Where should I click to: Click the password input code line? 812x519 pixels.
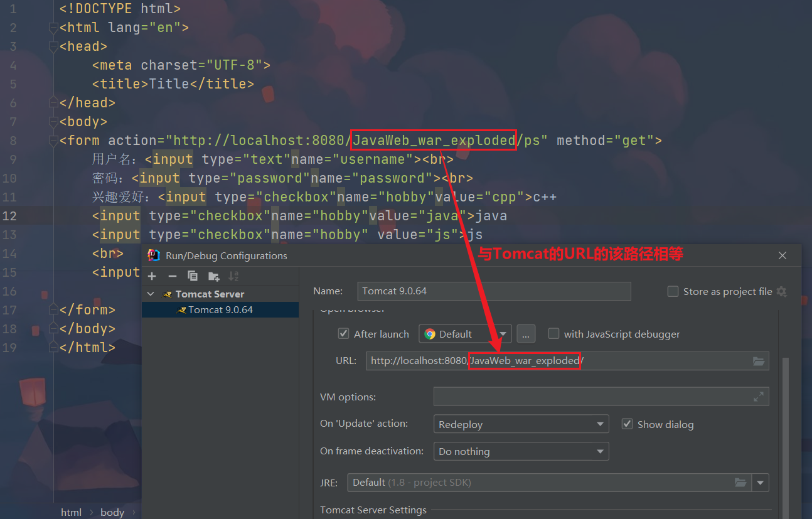pyautogui.click(x=282, y=178)
